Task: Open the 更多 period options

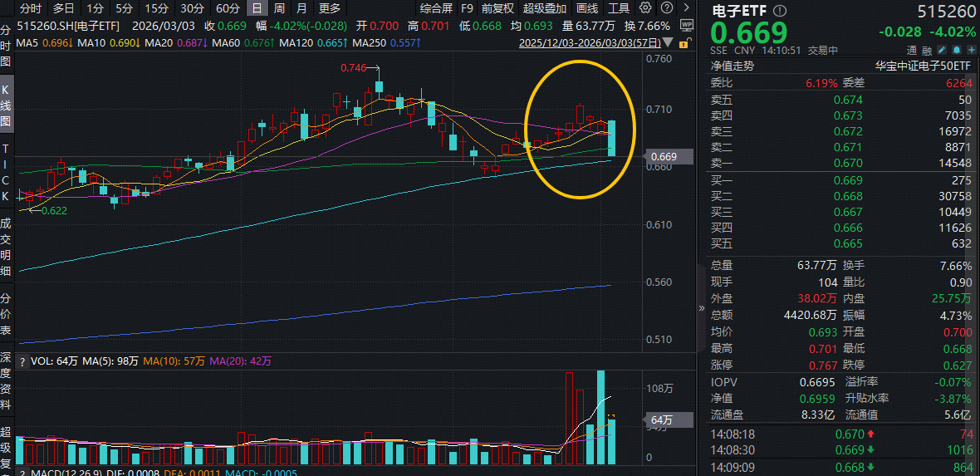Action: 330,8
